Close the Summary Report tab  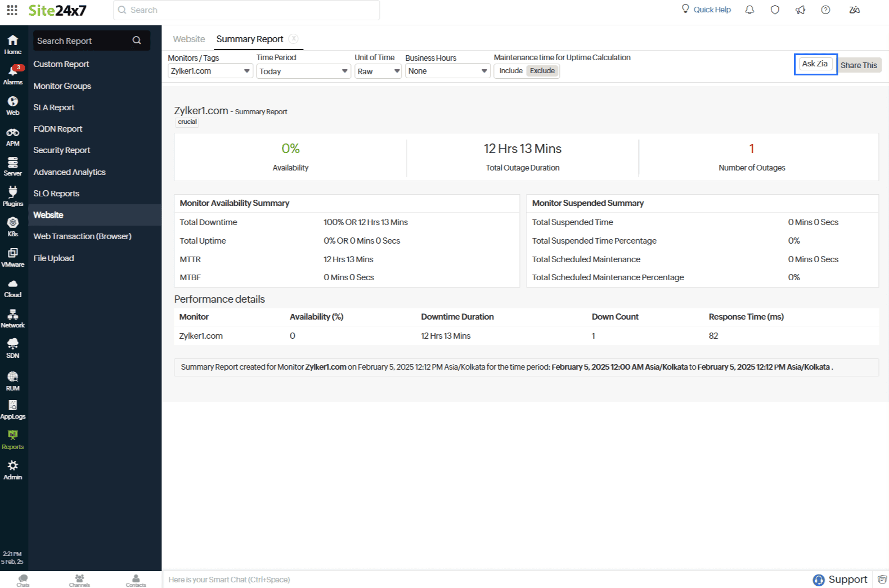point(294,39)
